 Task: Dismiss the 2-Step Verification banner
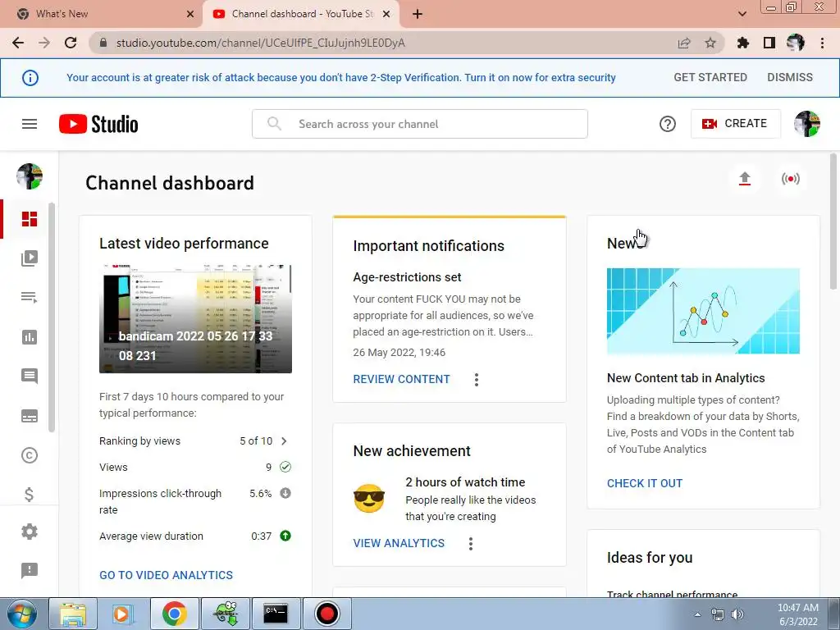point(790,77)
